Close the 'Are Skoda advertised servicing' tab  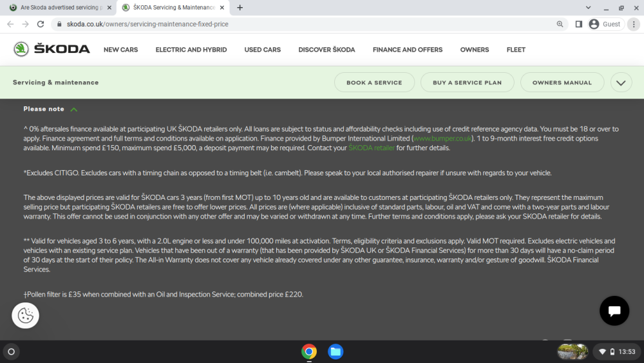pos(109,7)
